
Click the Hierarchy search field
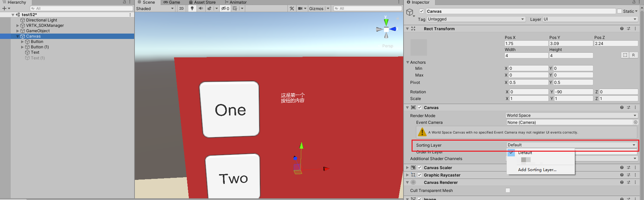click(x=81, y=8)
